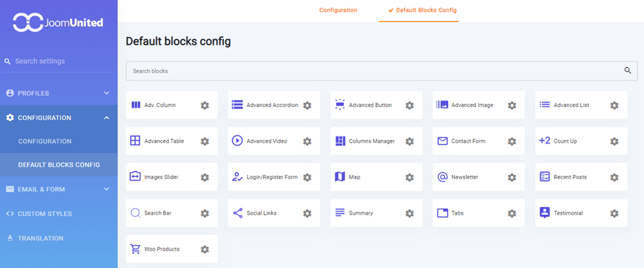Click the Login/Register Form person icon

[x=237, y=176]
